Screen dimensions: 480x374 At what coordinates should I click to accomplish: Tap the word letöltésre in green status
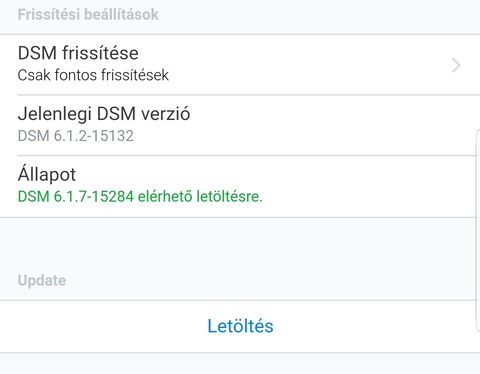[x=229, y=196]
